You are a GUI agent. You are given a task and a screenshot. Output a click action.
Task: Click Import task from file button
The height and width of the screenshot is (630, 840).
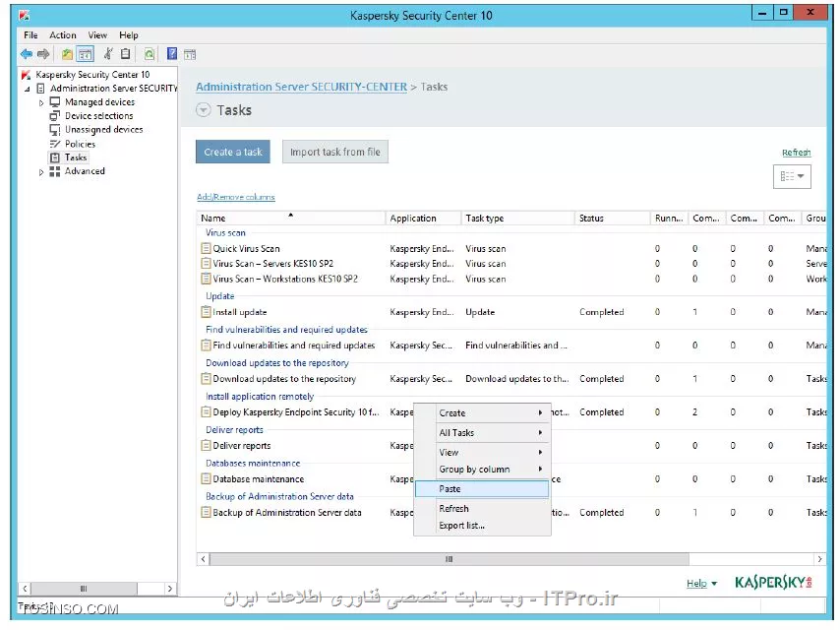tap(334, 152)
